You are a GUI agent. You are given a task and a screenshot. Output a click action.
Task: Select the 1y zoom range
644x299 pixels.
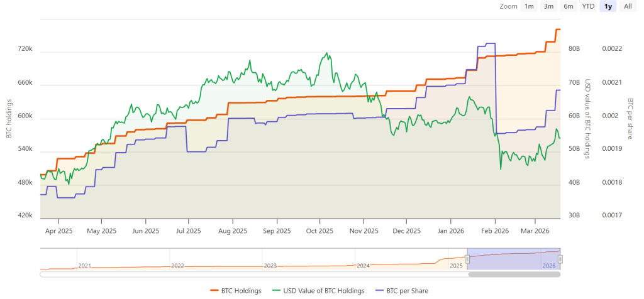point(608,6)
